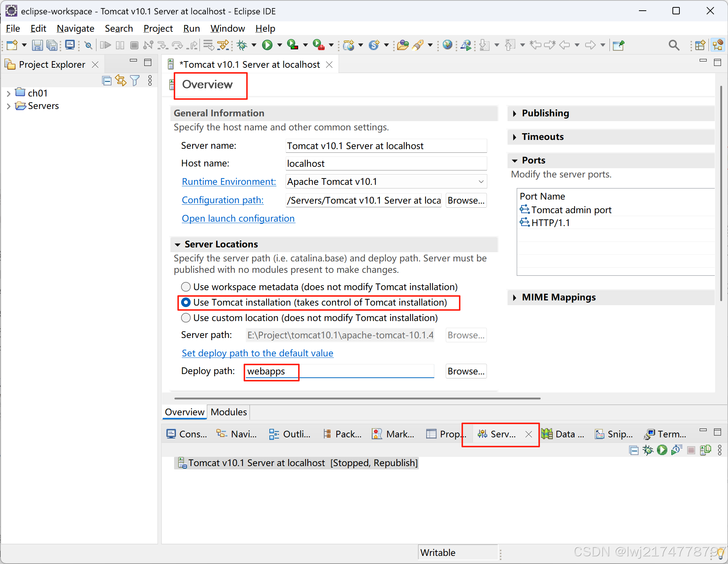Screen dimensions: 728x564
Task: Click Open launch configuration link
Action: pyautogui.click(x=238, y=218)
